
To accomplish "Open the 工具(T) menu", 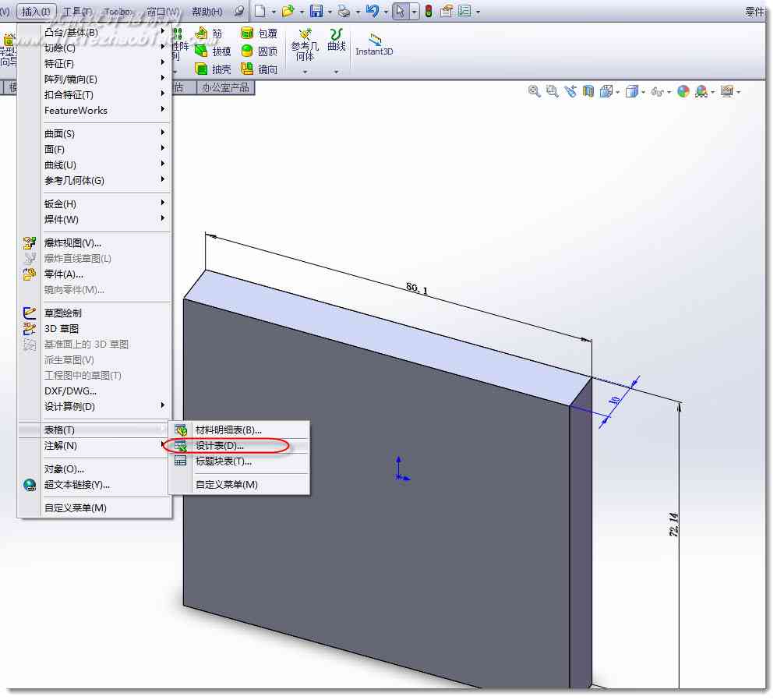I will (77, 12).
